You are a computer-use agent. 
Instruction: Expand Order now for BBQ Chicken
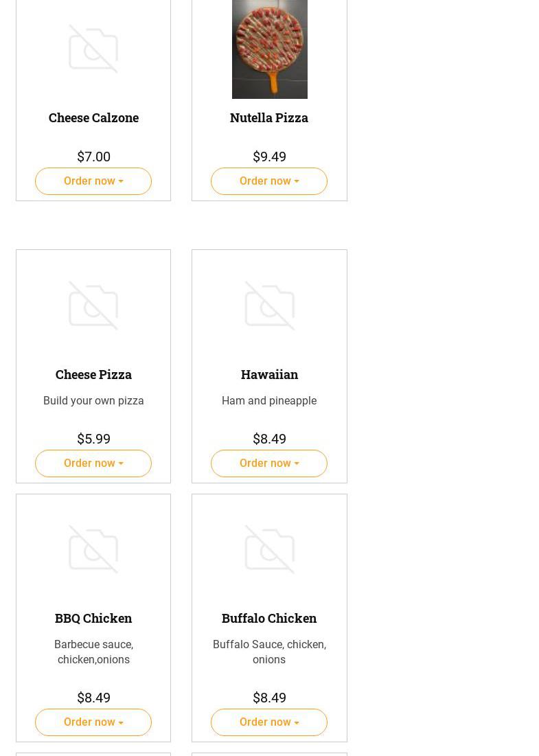click(93, 722)
